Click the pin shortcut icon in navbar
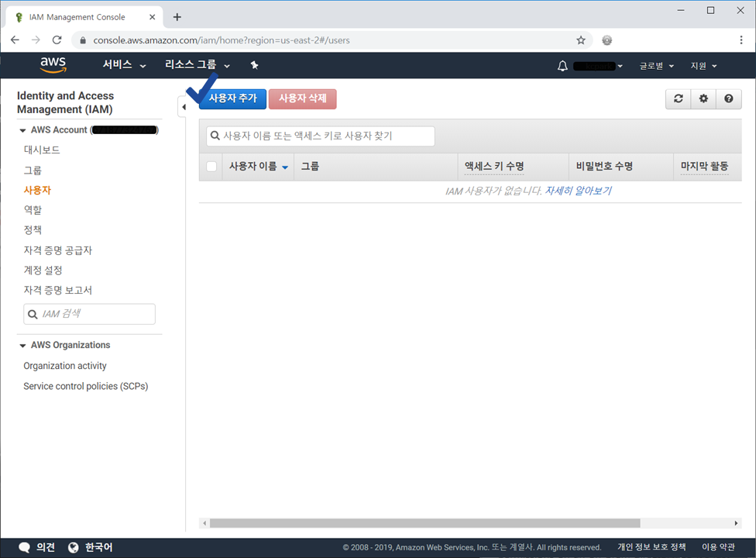The image size is (756, 558). (x=255, y=65)
